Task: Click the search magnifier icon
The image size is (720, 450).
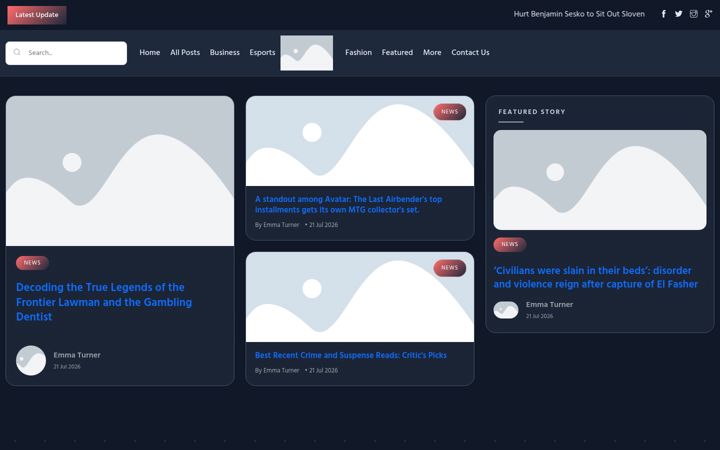Action: pyautogui.click(x=17, y=52)
